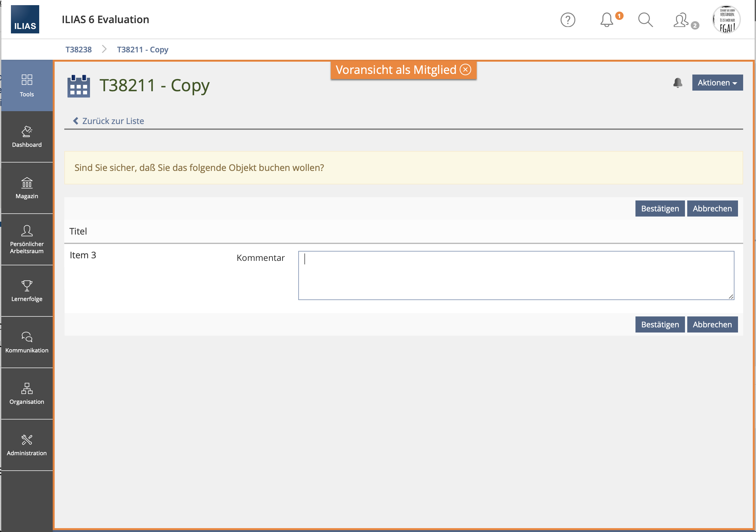Open notifications bell in top header
This screenshot has width=756, height=532.
click(607, 20)
